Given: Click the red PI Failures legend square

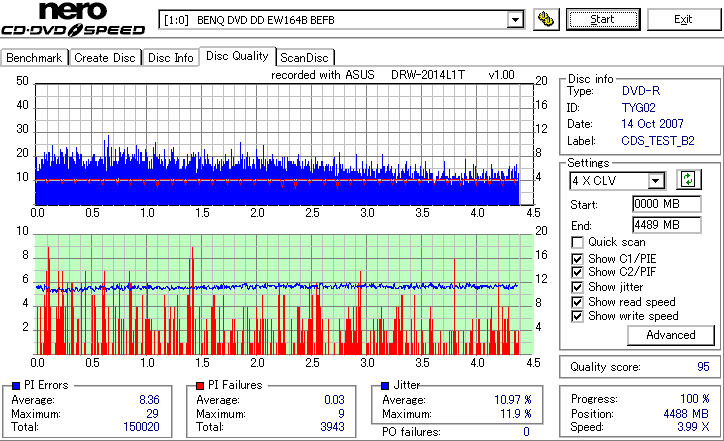Looking at the screenshot, I should tap(200, 386).
